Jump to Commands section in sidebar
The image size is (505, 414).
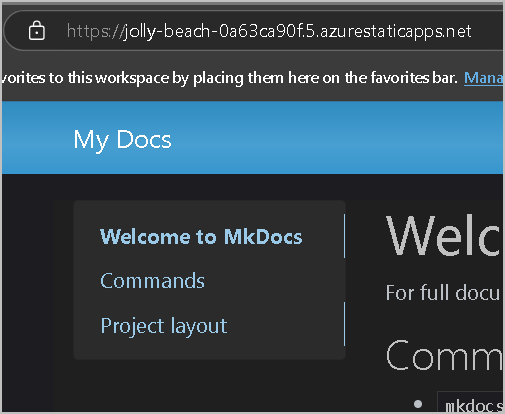[152, 281]
